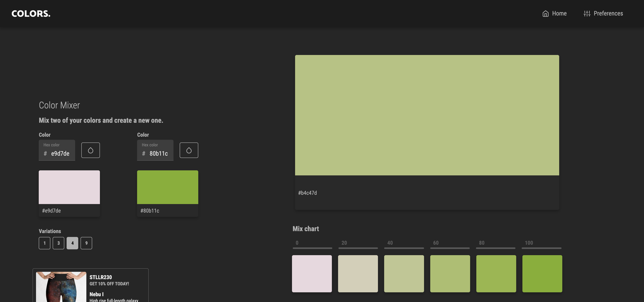Click the Nebu I product link

(x=96, y=294)
